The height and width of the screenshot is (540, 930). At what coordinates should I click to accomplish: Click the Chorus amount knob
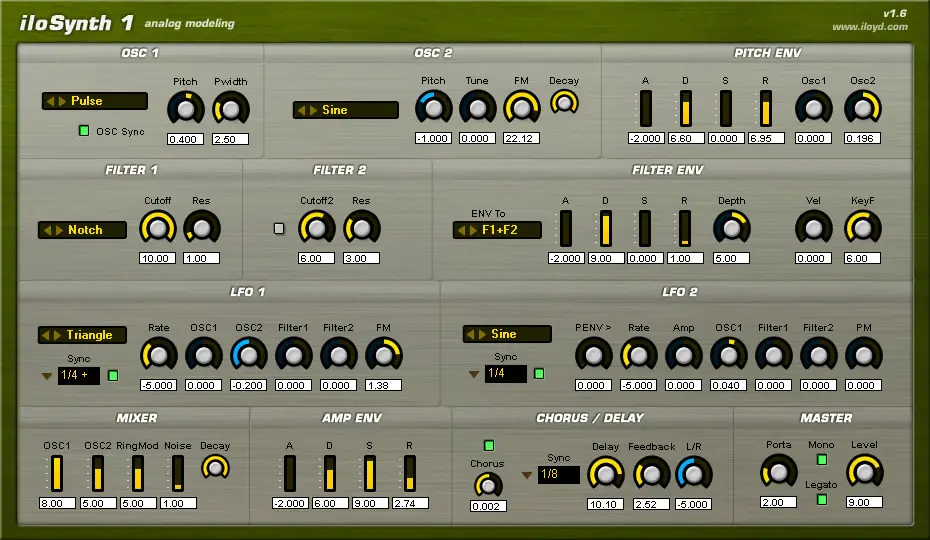[488, 485]
